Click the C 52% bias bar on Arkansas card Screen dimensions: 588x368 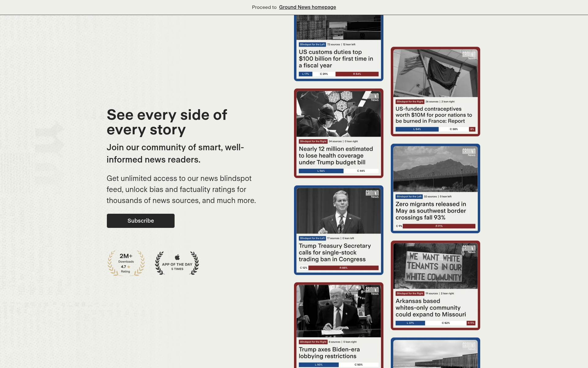click(x=446, y=323)
